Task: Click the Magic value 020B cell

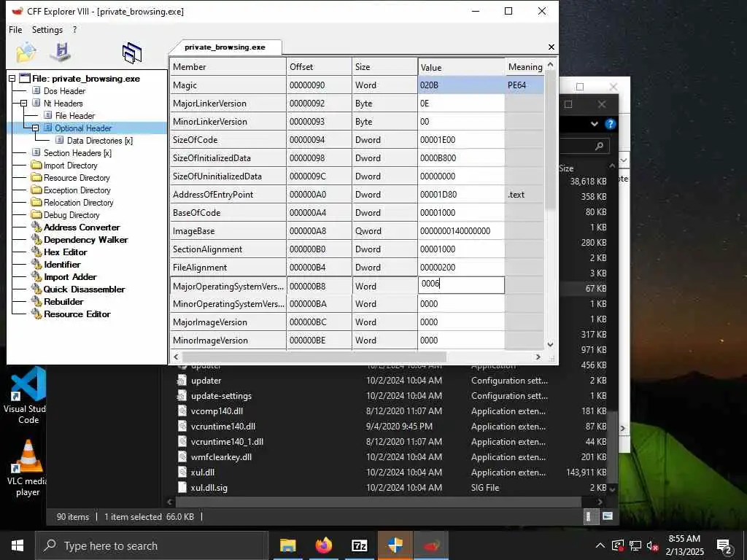Action: (x=461, y=85)
